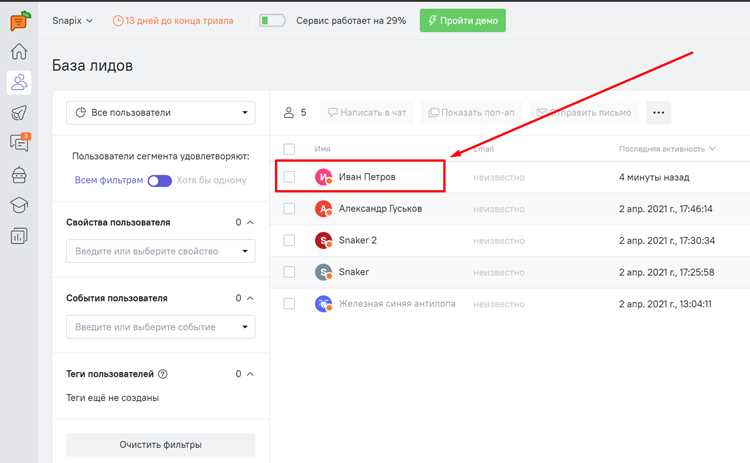Click 'Сервис работает на 29%' text

click(351, 21)
